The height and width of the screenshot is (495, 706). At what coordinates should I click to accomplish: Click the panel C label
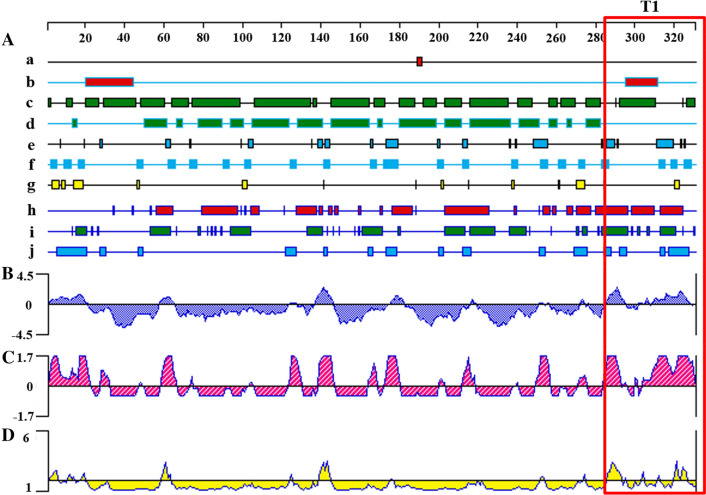(8, 355)
